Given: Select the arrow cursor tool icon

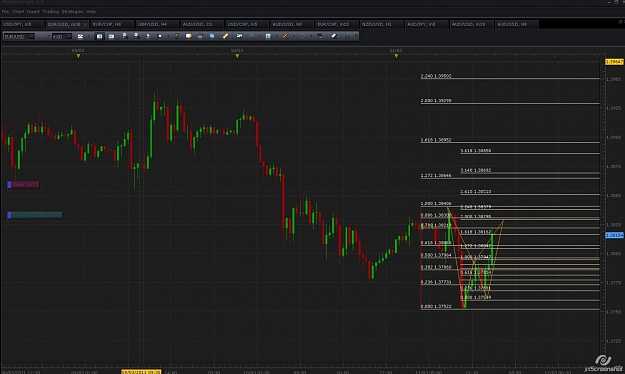Looking at the screenshot, I should click(x=148, y=36).
